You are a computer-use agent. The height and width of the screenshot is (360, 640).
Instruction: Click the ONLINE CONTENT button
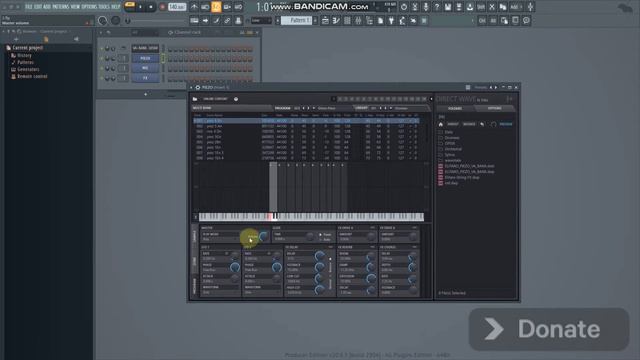215,99
